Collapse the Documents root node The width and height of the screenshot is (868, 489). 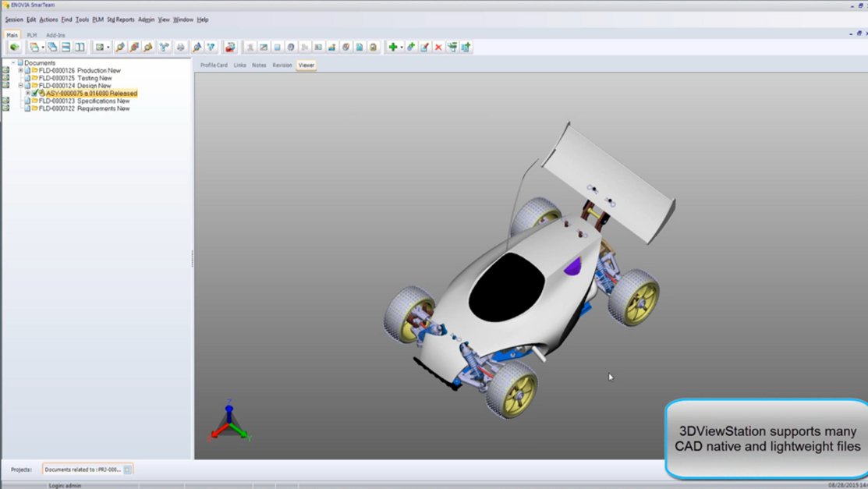[x=13, y=62]
